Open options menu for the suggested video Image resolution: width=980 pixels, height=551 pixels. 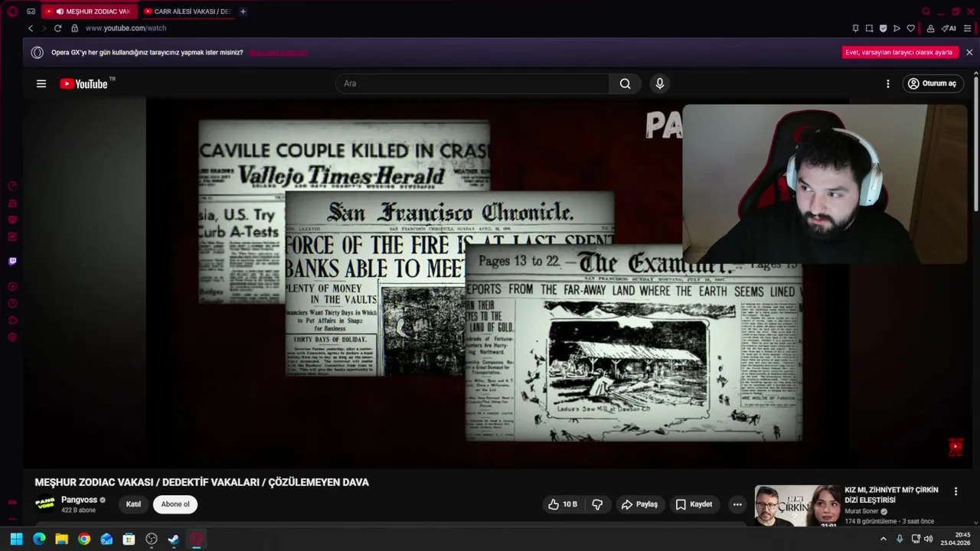pyautogui.click(x=955, y=491)
